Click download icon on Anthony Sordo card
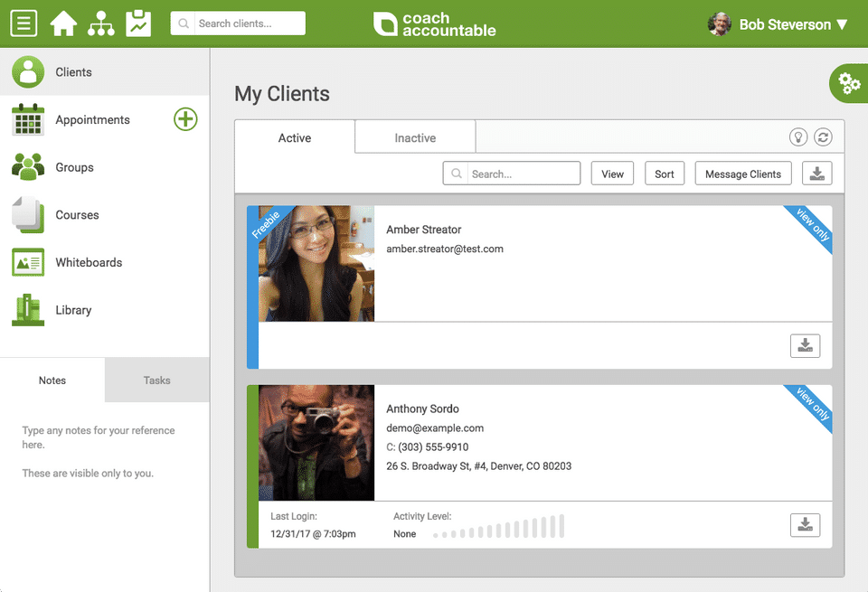Image resolution: width=868 pixels, height=592 pixels. (805, 525)
